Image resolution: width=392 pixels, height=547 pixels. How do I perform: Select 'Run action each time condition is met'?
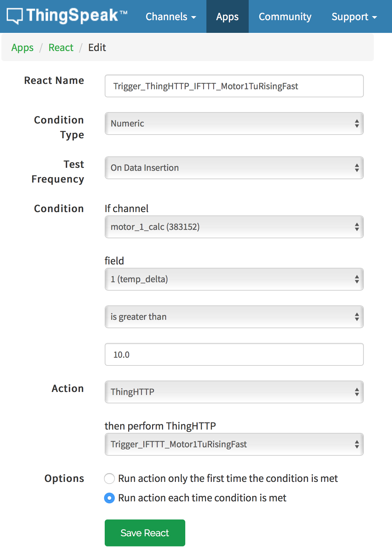point(109,498)
